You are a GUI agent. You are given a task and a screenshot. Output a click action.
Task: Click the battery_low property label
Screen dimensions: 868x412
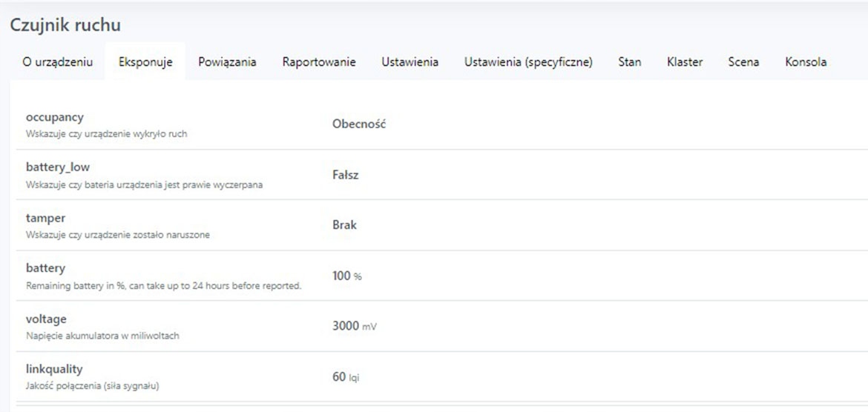pos(58,167)
